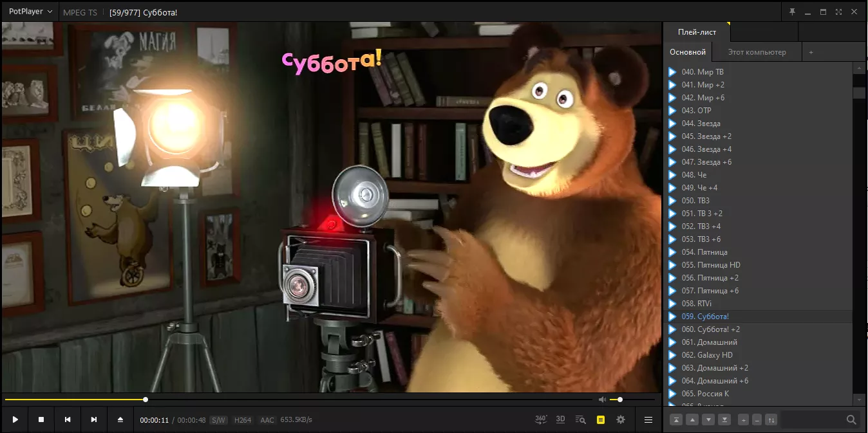Screen dimensions: 868x433
Task: Switch to the Основной playlist tab
Action: (688, 52)
